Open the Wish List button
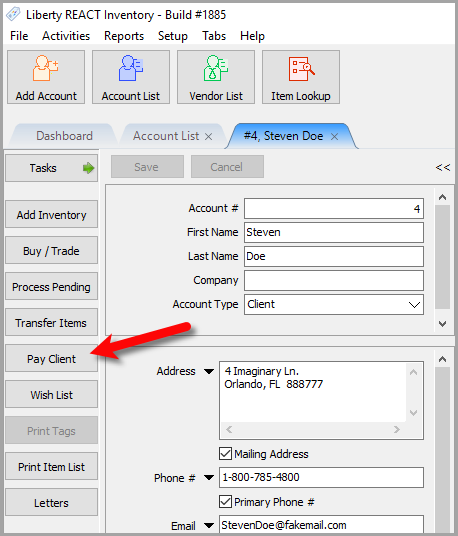 51,395
